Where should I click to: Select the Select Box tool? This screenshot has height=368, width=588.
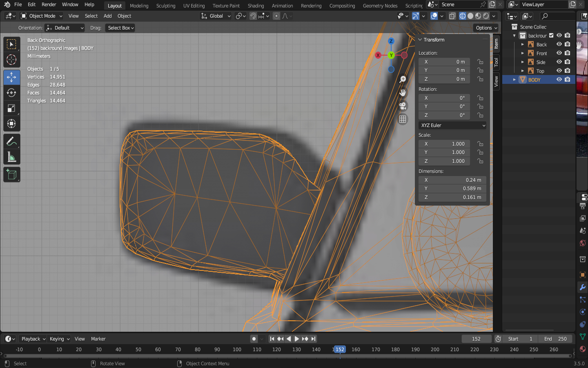11,44
